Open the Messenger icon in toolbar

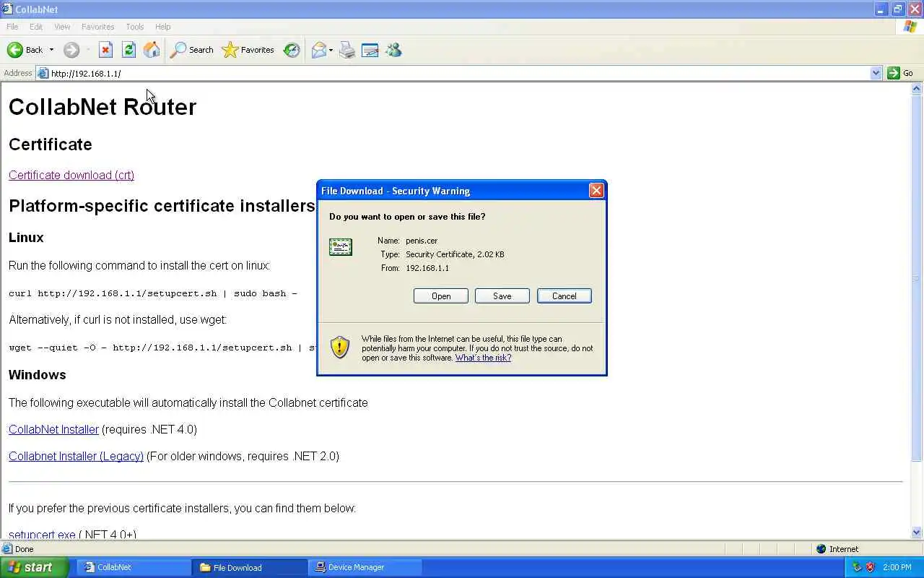[x=393, y=50]
